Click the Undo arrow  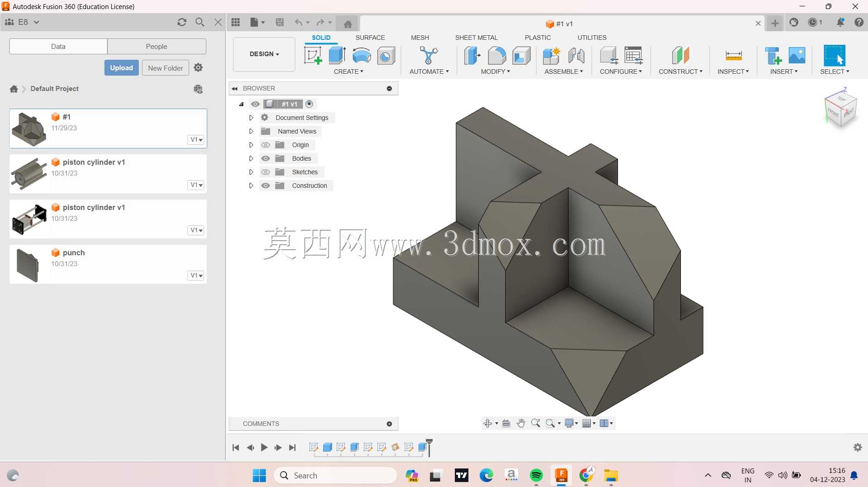click(299, 22)
